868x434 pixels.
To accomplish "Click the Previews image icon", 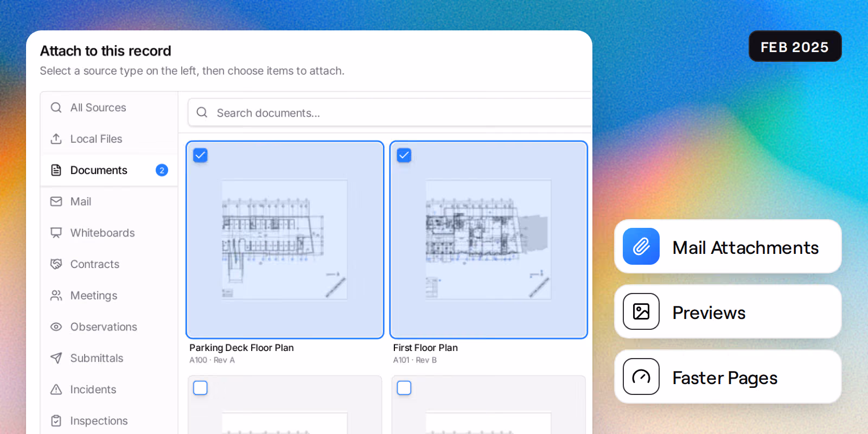I will pyautogui.click(x=641, y=311).
